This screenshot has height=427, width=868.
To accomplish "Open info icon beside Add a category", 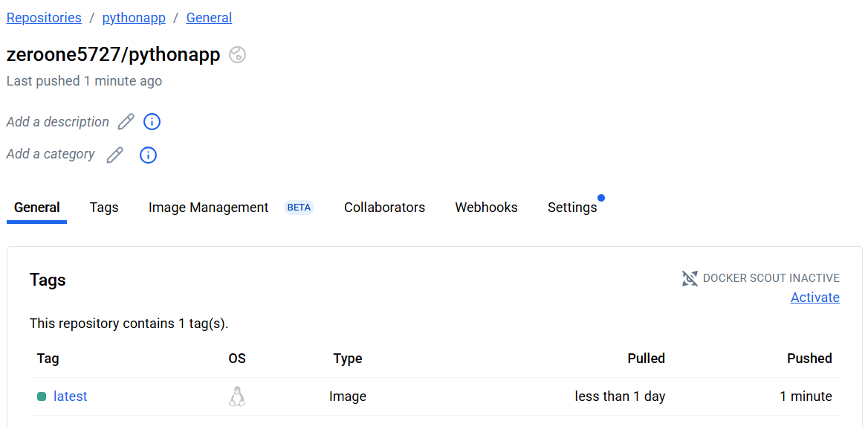I will [148, 155].
